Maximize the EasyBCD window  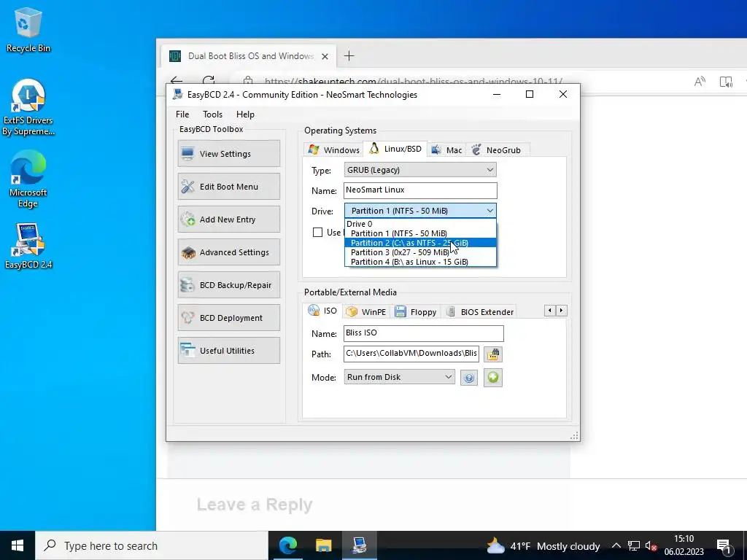[530, 94]
